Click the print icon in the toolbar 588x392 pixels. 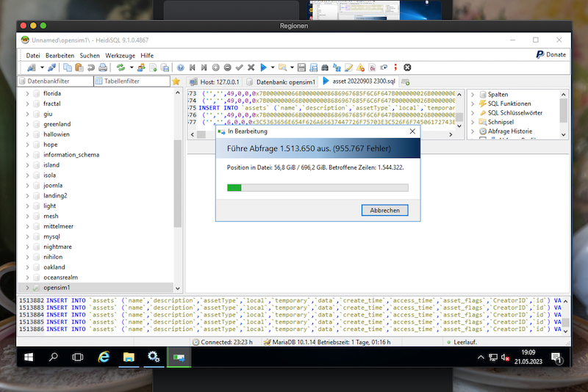(103, 68)
